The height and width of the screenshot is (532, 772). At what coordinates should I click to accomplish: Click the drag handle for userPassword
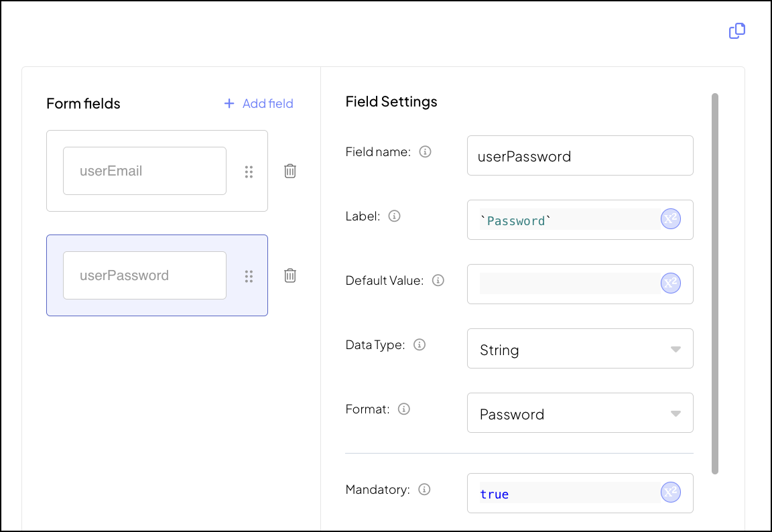tap(249, 276)
